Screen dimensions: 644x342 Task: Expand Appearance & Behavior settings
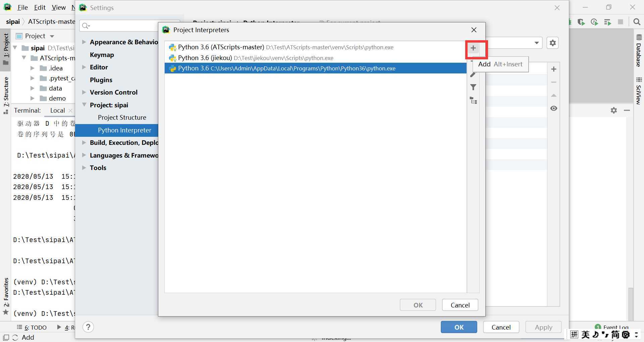pos(84,42)
